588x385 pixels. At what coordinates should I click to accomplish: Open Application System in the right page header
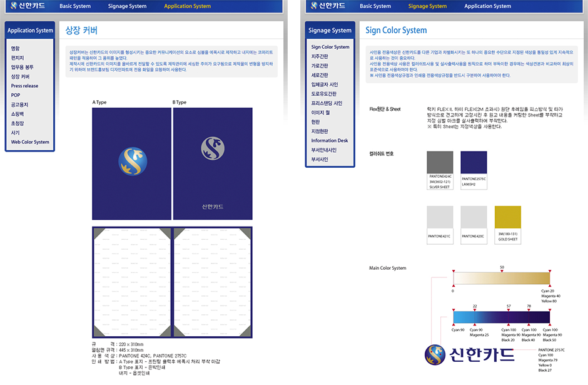(x=487, y=6)
